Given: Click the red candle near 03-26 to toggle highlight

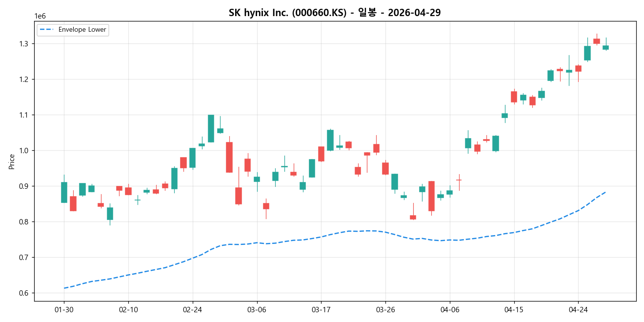Looking at the screenshot, I should 385,168.
